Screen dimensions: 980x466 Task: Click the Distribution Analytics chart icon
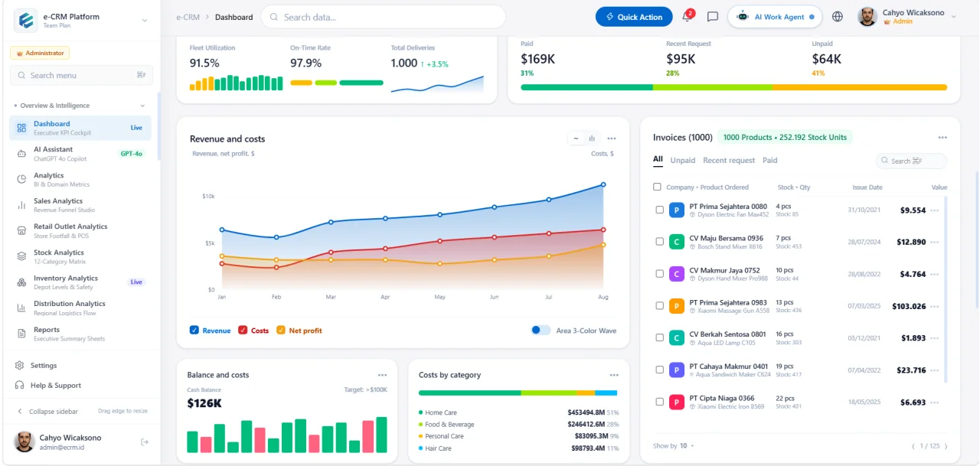click(x=21, y=308)
